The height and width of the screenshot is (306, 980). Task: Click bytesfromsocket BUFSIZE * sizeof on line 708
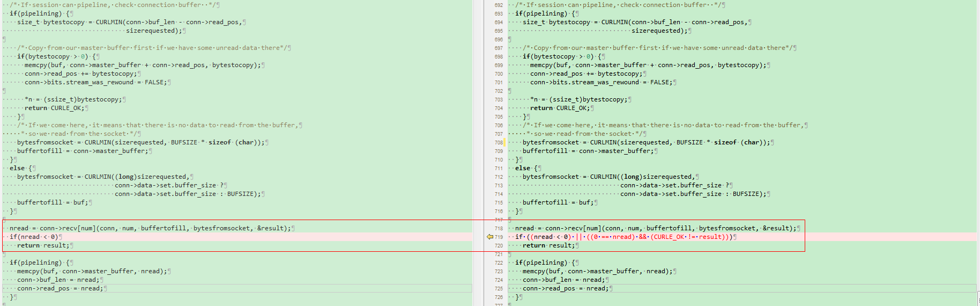(x=647, y=142)
